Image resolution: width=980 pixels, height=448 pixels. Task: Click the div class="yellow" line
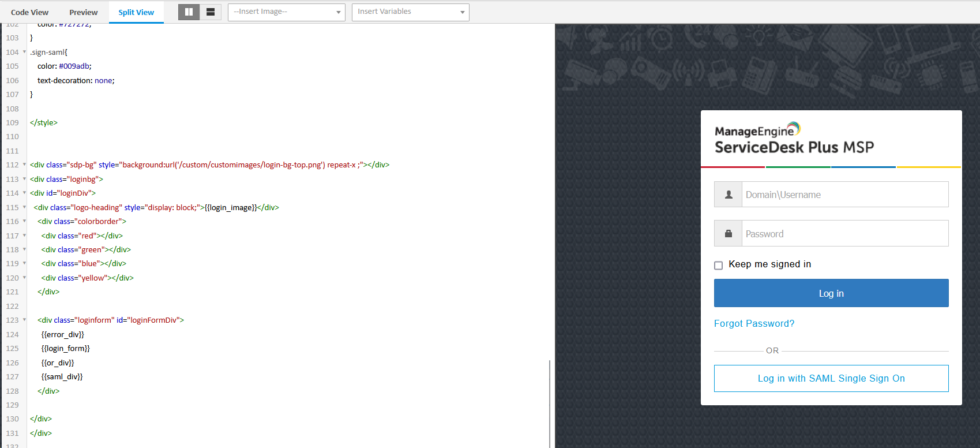[88, 278]
